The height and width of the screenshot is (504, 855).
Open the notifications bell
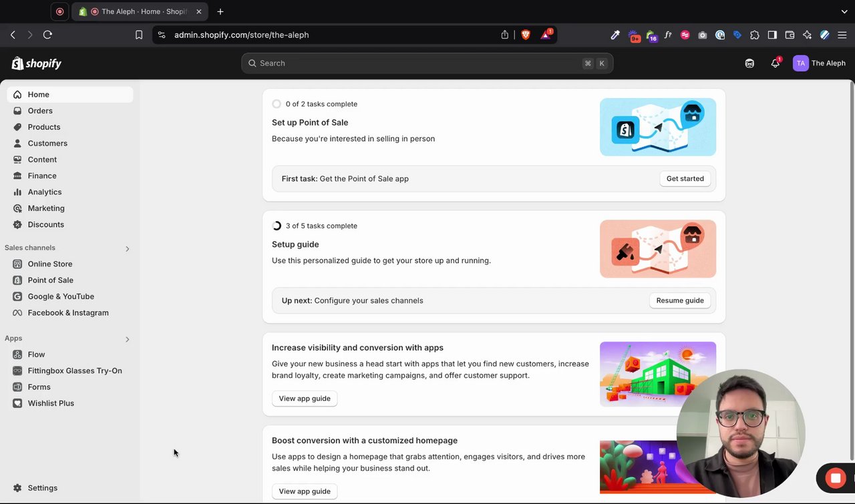775,63
